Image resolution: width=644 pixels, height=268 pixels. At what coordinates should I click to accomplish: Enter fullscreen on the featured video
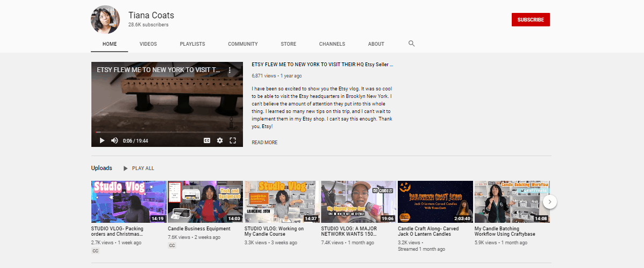pyautogui.click(x=232, y=140)
